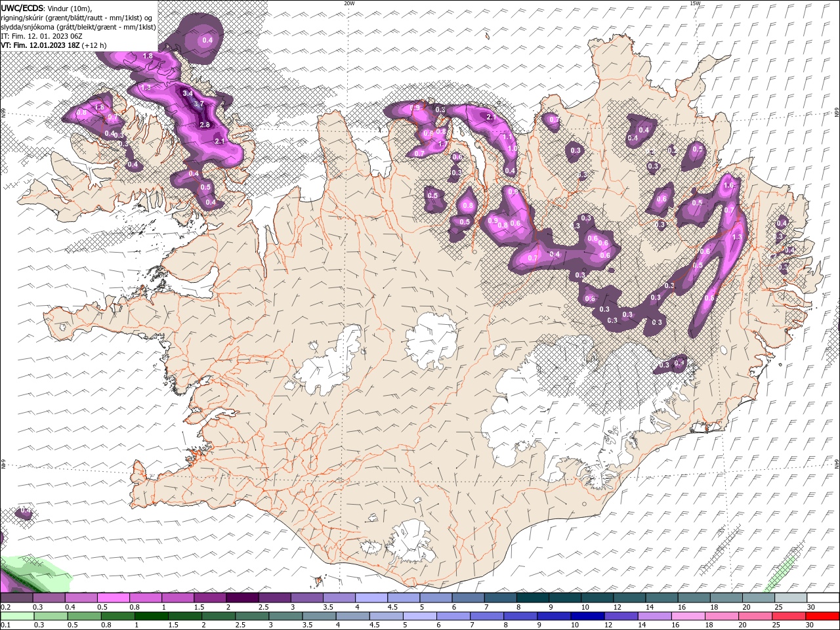Click top-row lavender swatch between 4 and 4.5

click(x=371, y=598)
